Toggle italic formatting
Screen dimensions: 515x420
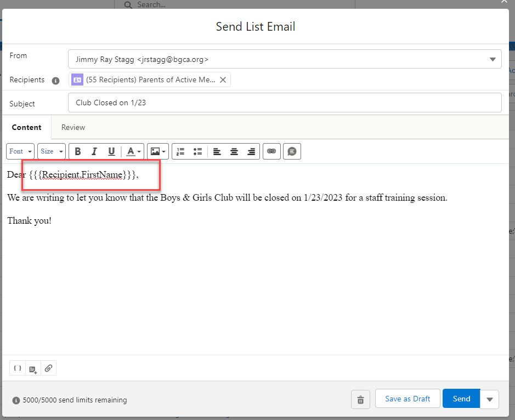click(94, 151)
